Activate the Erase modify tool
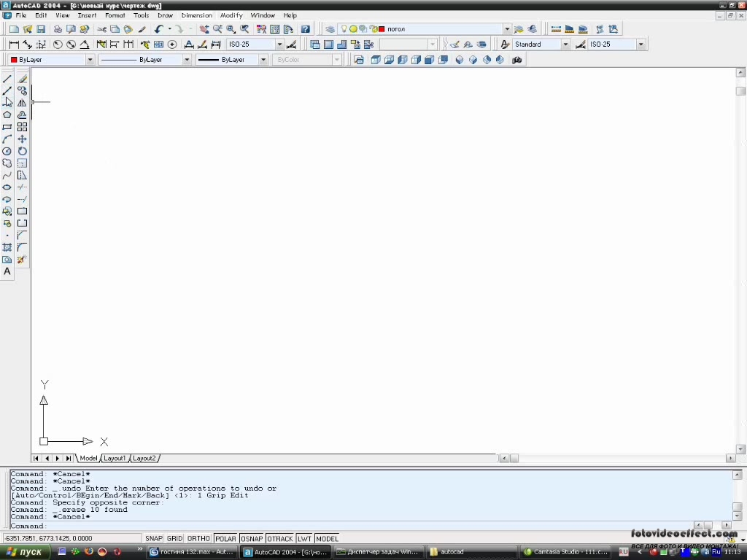Image resolution: width=747 pixels, height=560 pixels. click(x=22, y=79)
